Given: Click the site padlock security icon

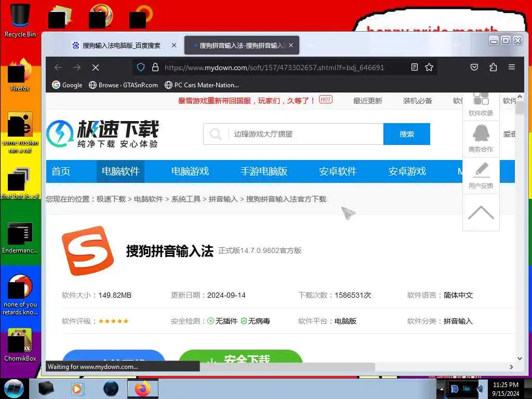Looking at the screenshot, I should pyautogui.click(x=155, y=67).
